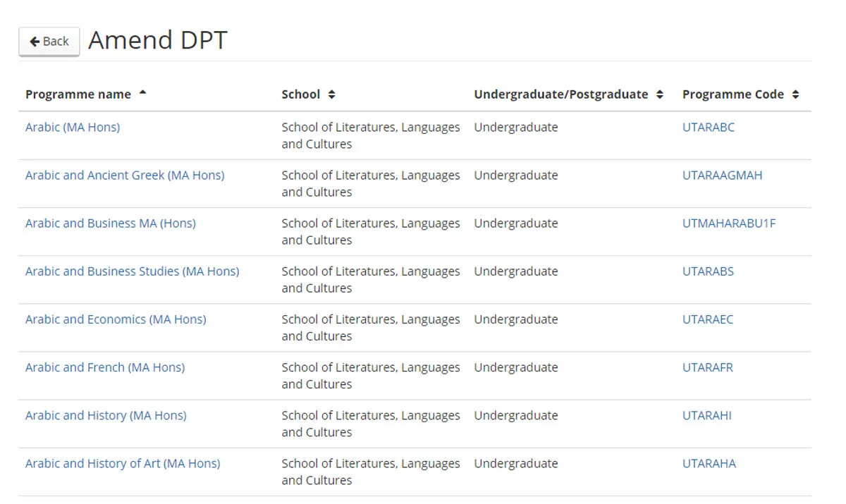846x504 pixels.
Task: Click the back arrow icon on the Back button
Action: click(x=35, y=41)
